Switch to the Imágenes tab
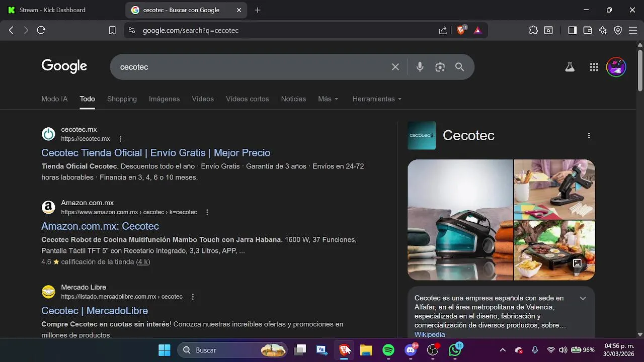 pyautogui.click(x=164, y=99)
